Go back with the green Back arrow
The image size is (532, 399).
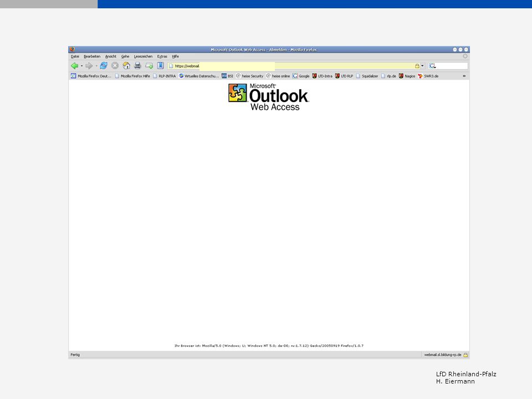[x=74, y=66]
